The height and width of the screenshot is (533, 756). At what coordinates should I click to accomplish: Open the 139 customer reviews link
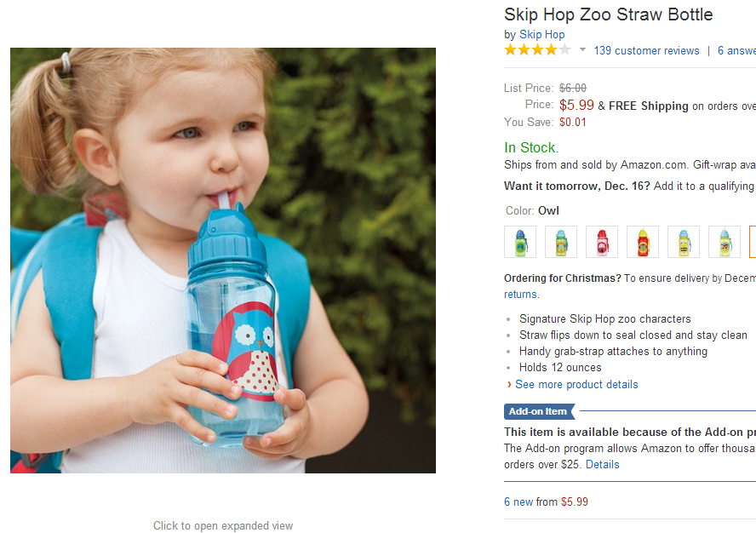coord(646,50)
